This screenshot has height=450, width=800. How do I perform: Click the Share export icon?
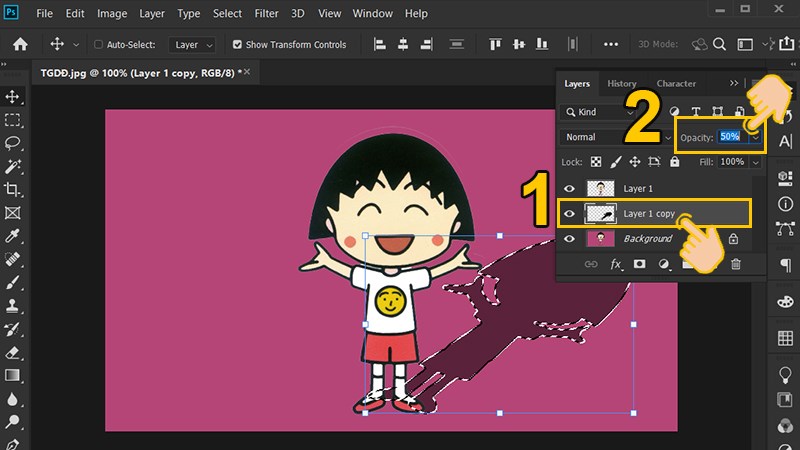coord(787,44)
